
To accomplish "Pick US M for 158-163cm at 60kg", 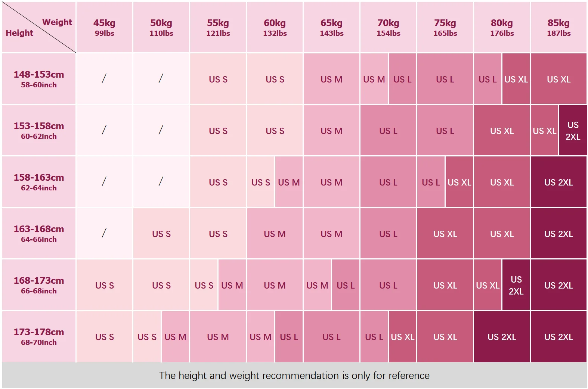I will tap(289, 182).
